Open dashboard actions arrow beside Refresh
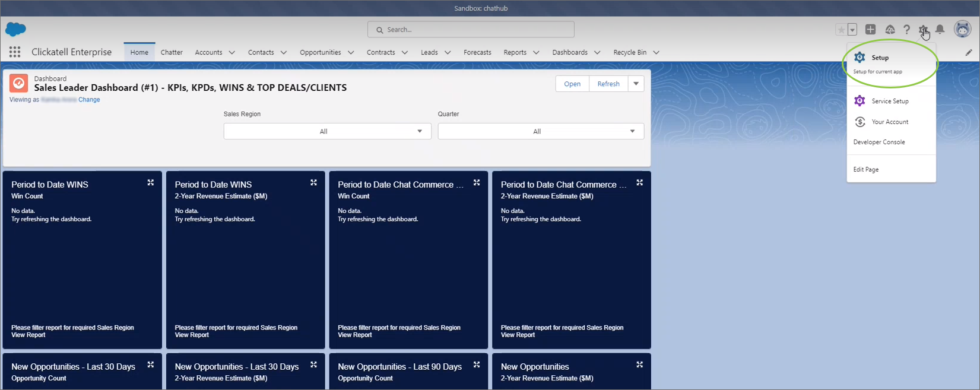 (636, 84)
